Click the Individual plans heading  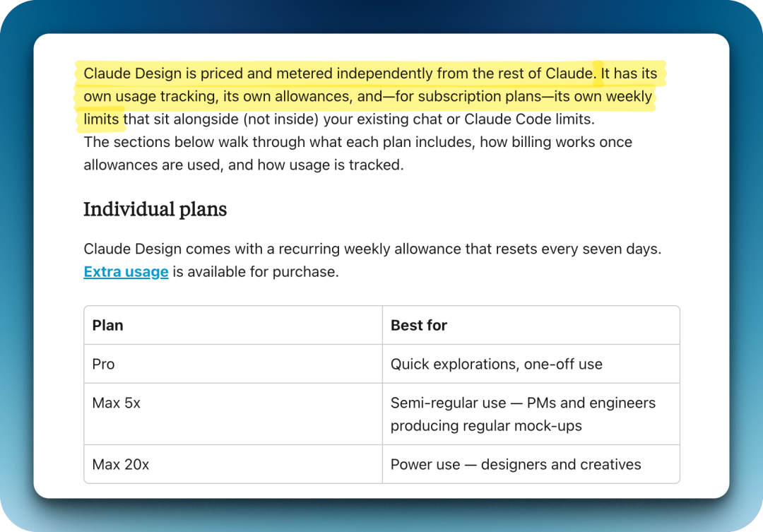pyautogui.click(x=155, y=209)
